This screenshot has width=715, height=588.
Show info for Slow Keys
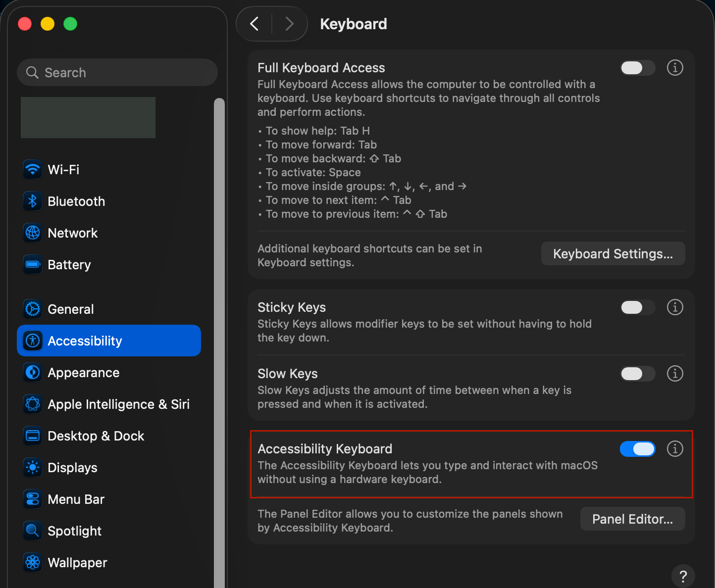point(675,374)
